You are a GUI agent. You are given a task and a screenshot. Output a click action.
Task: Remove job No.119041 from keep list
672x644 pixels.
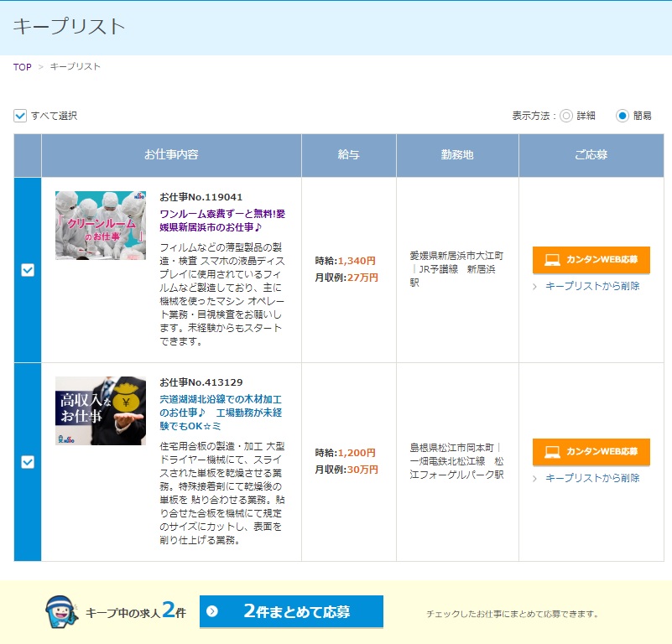pyautogui.click(x=592, y=286)
